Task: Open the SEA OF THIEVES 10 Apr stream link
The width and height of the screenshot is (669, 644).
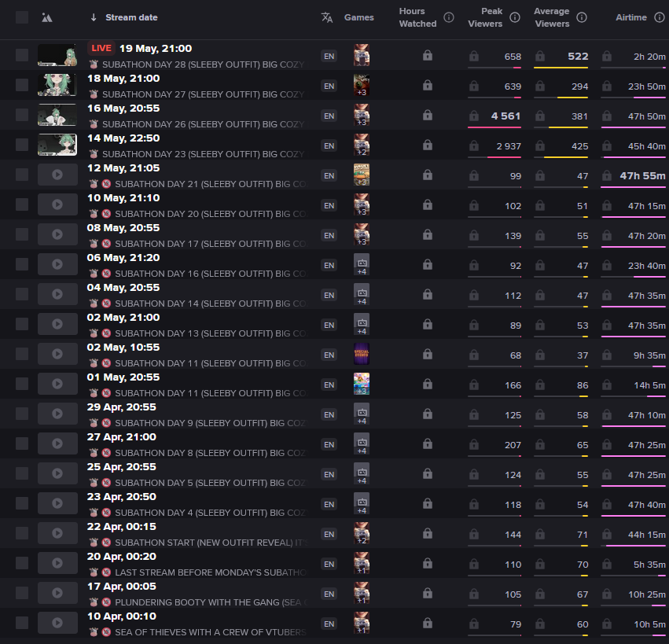Action: (211, 632)
